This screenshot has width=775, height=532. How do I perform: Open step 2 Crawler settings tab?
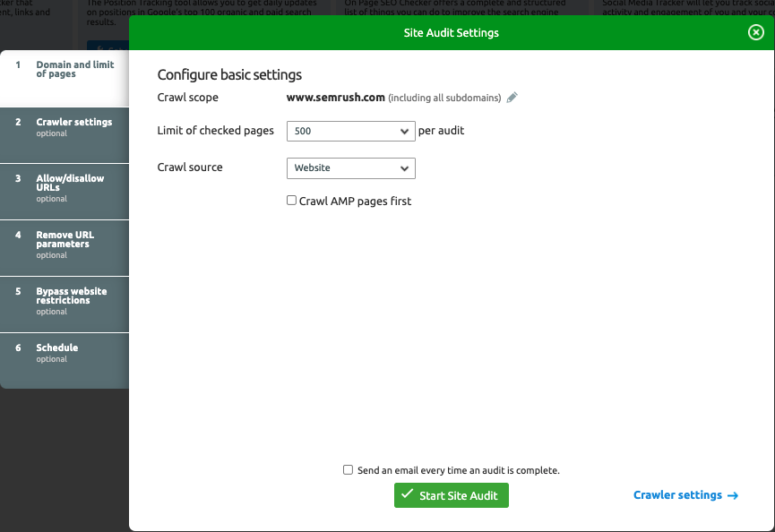coord(65,135)
